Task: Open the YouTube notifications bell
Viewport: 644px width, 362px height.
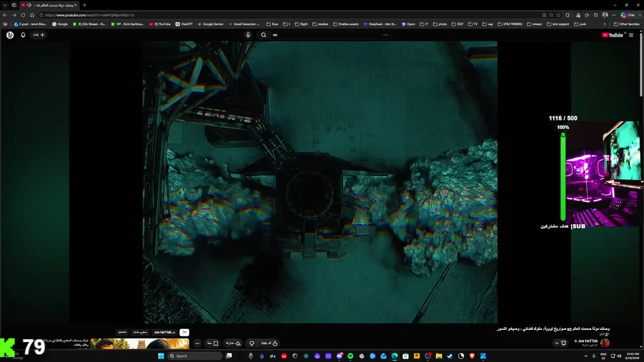Action: pos(23,35)
